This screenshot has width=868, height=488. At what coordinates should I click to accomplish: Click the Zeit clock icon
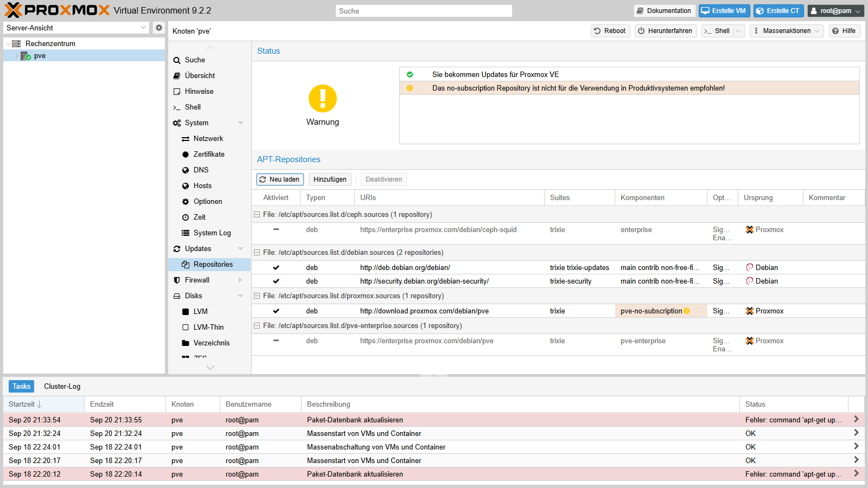point(186,217)
